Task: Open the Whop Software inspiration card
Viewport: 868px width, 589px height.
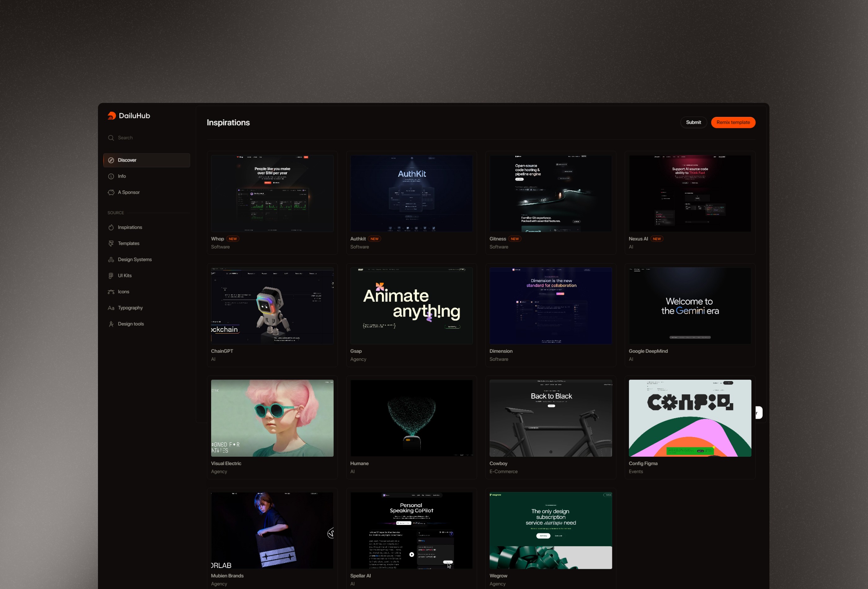Action: tap(272, 193)
